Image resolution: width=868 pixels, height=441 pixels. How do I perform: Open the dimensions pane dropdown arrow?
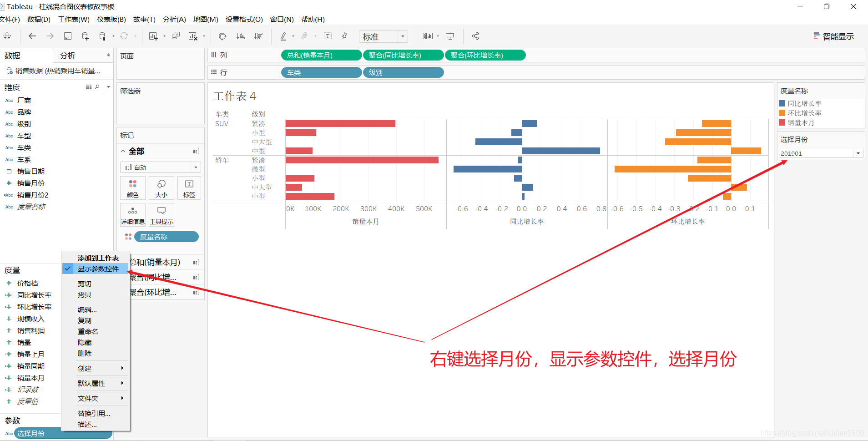(x=108, y=86)
